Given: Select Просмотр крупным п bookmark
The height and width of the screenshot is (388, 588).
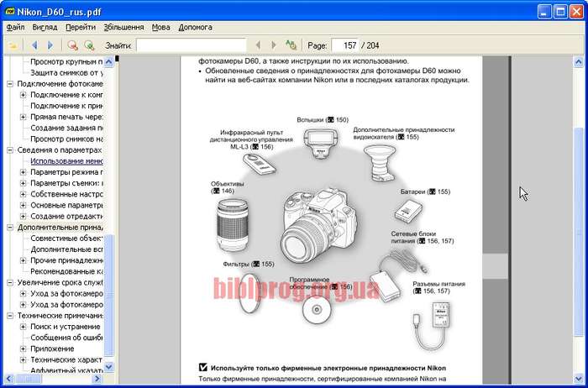Looking at the screenshot, I should [x=66, y=62].
